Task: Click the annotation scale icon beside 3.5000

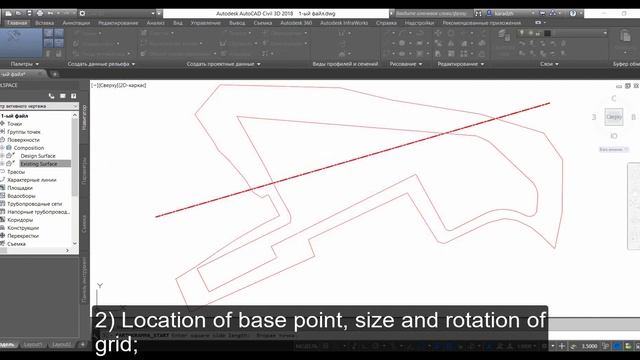Action: click(x=573, y=346)
